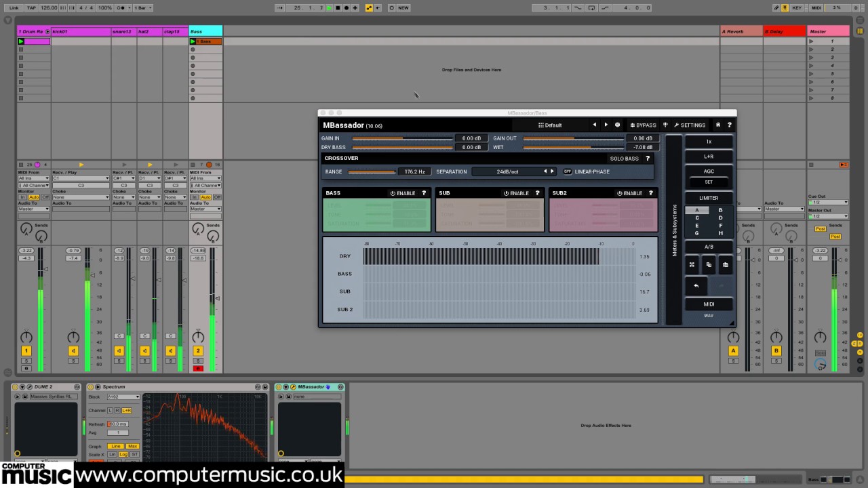Enable the BASS band
This screenshot has width=868, height=488.
(x=403, y=193)
